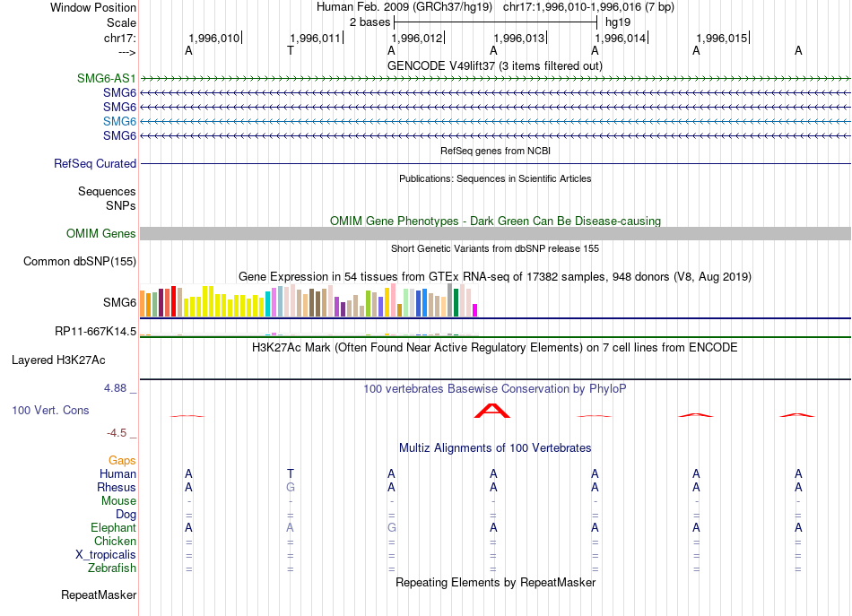Click the Chicken species label
852x616 pixels.
coord(115,541)
